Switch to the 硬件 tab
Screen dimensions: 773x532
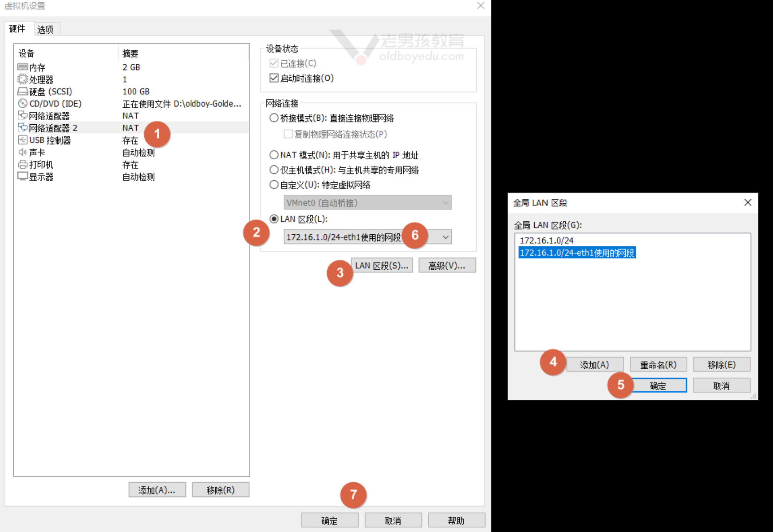[x=17, y=29]
